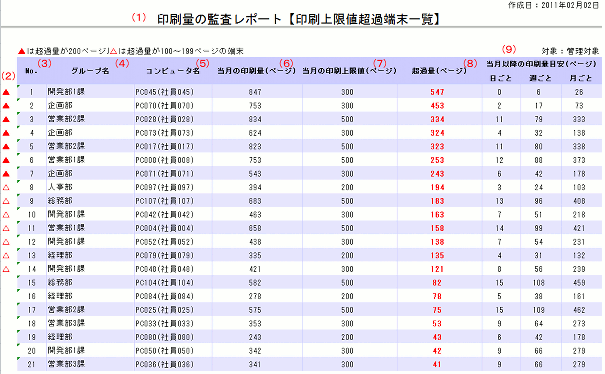This screenshot has width=605, height=374.
Task: Click the report title 印刷量の監査レポート
Action: click(219, 19)
